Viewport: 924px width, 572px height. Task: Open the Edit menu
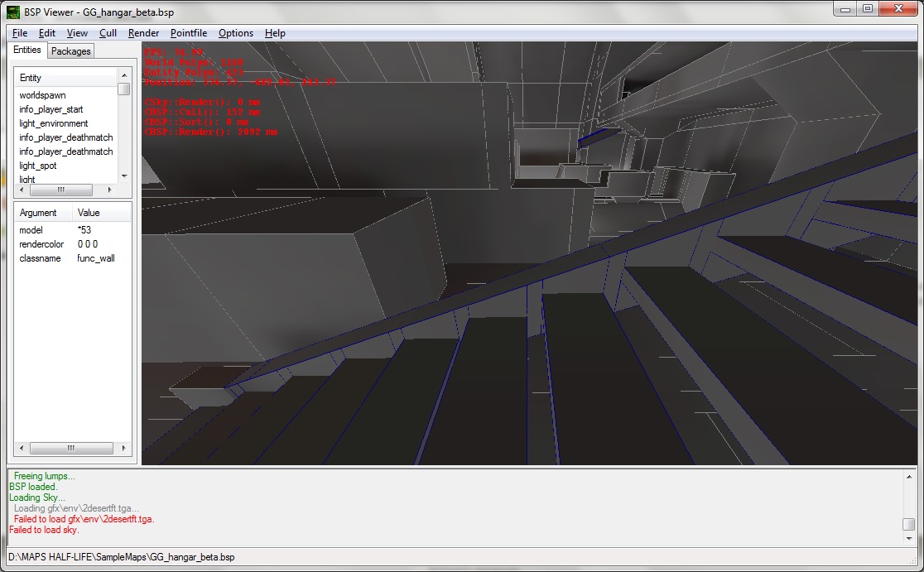[x=47, y=33]
